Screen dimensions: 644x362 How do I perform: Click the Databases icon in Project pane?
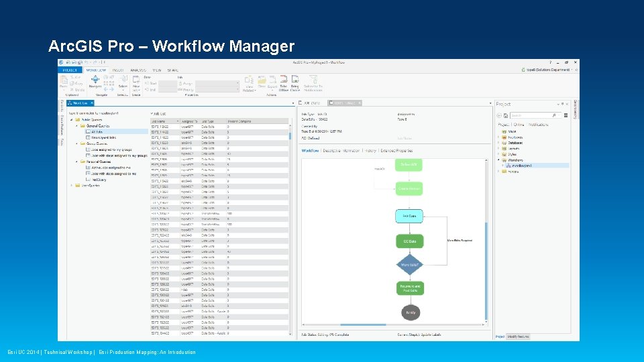[x=504, y=143]
